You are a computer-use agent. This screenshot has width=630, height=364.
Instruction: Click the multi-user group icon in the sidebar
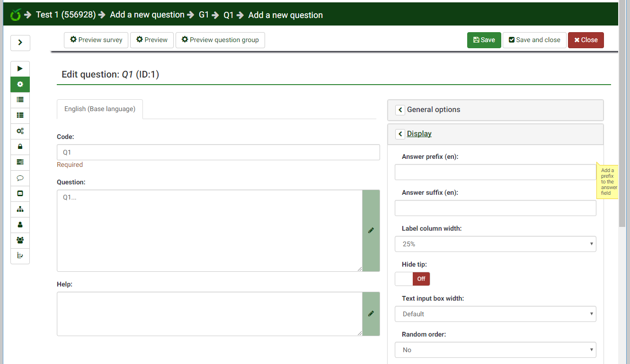(x=20, y=240)
